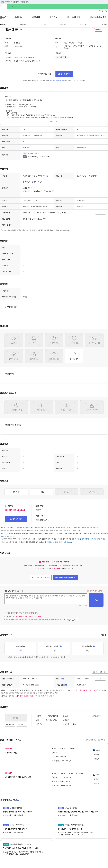Jump to the 전형방법 section tab
This screenshot has width=108, height=868.
(83, 25)
